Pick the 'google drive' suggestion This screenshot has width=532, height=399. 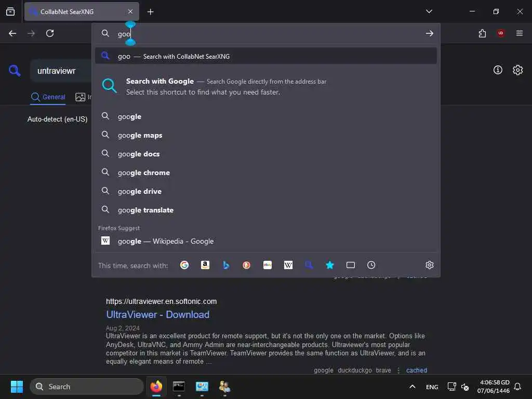click(266, 191)
